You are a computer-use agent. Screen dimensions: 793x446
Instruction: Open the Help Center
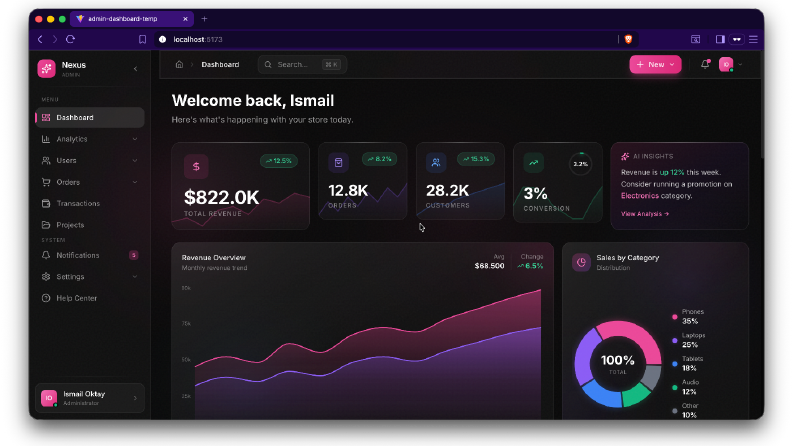coord(90,298)
